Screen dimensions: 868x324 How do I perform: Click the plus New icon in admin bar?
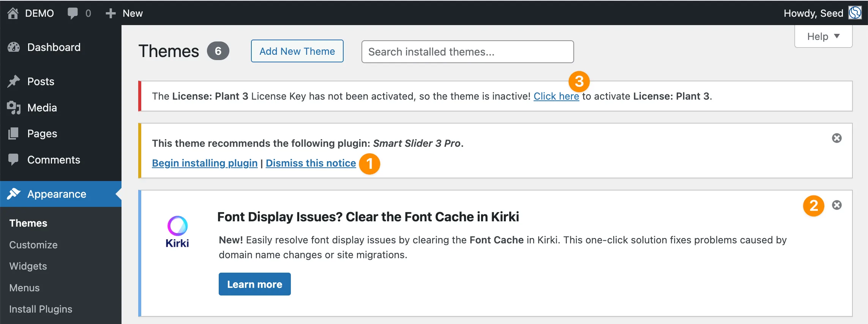click(110, 13)
